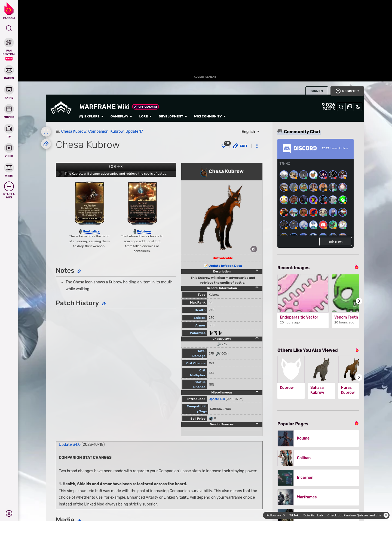Open the 119 comments bubble icon
Viewport: 392px width, 545px height.
(x=226, y=145)
